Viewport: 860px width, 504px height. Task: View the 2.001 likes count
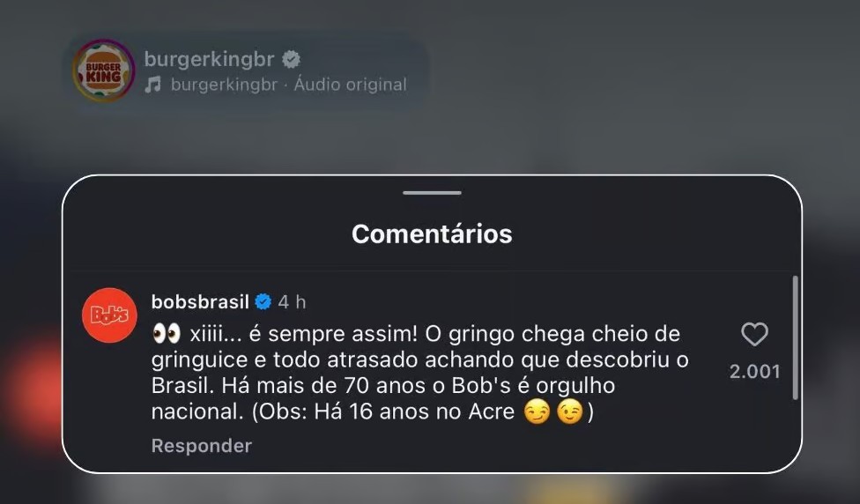click(754, 372)
